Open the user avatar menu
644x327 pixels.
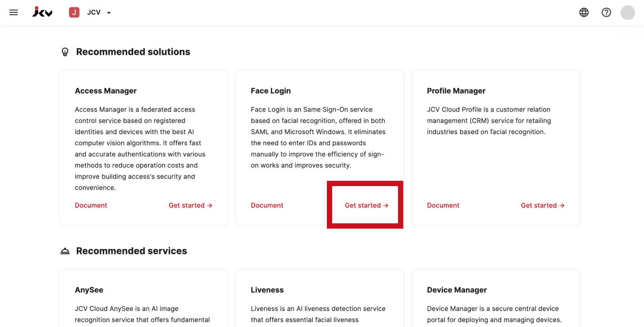click(628, 12)
